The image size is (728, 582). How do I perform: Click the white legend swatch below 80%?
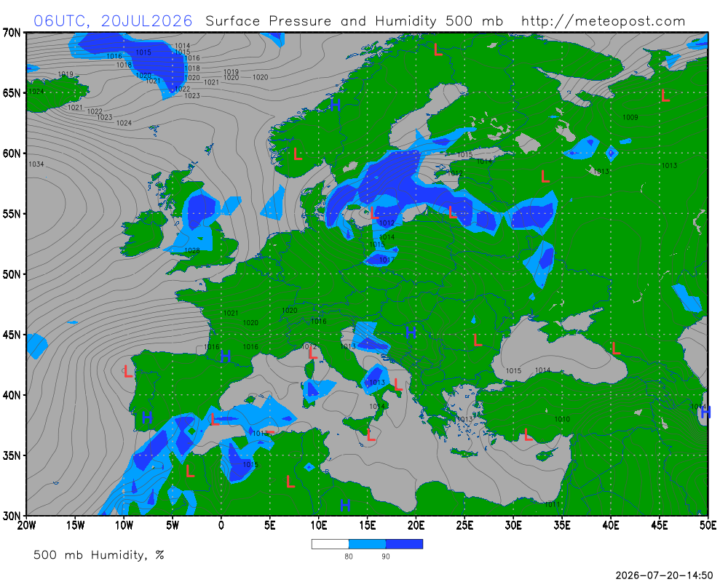[330, 544]
